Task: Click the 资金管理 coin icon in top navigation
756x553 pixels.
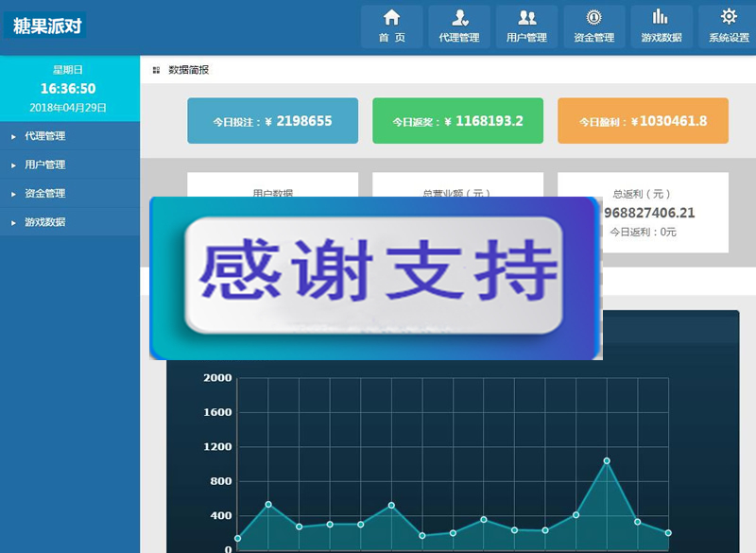Action: (x=593, y=17)
